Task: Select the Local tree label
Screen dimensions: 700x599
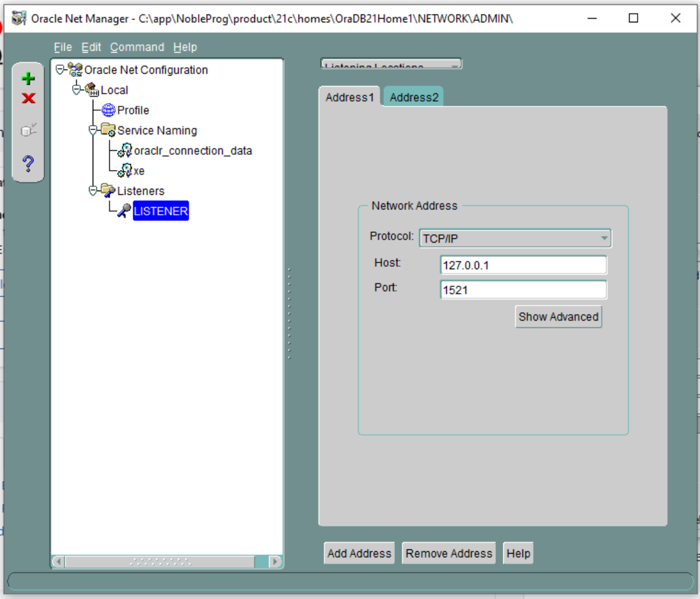Action: pyautogui.click(x=114, y=90)
